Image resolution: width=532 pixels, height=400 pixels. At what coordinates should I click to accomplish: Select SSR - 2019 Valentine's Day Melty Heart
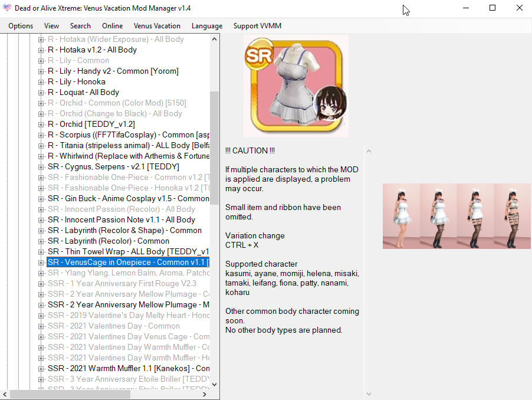coord(128,315)
